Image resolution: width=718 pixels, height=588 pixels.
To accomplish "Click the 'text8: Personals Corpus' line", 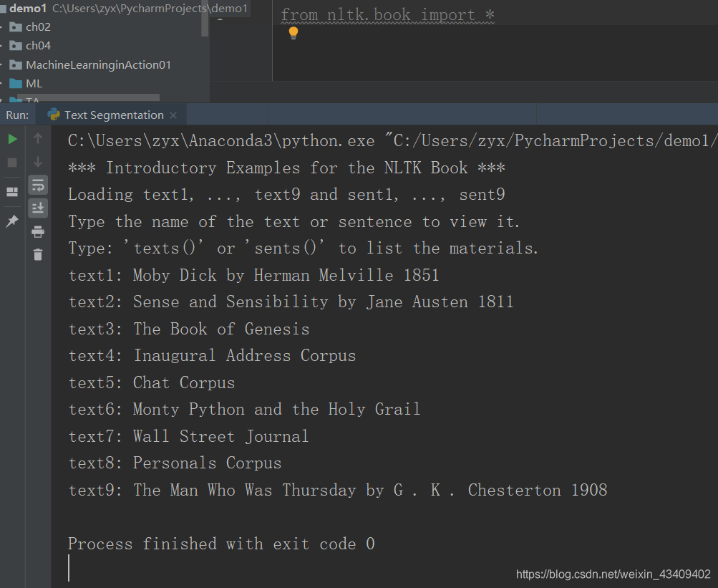I will (x=175, y=463).
